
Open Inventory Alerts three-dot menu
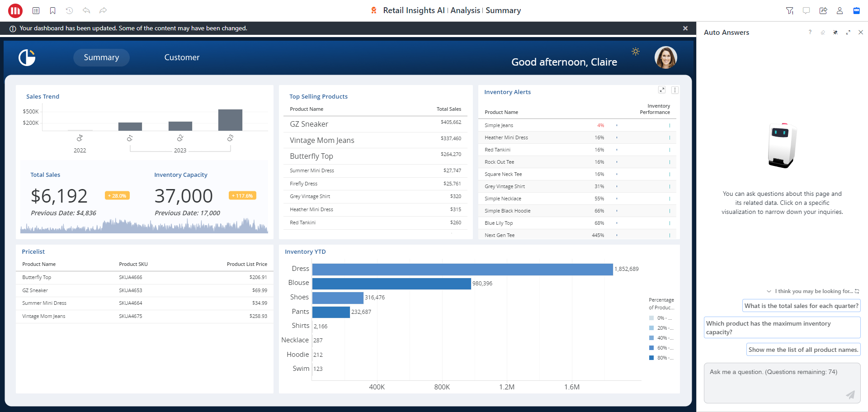675,90
